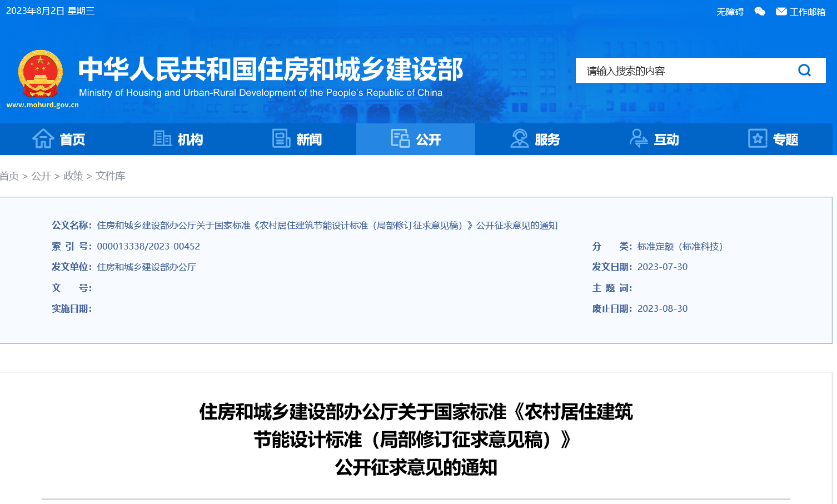Click the 发文单位 field label
837x504 pixels.
tap(72, 267)
